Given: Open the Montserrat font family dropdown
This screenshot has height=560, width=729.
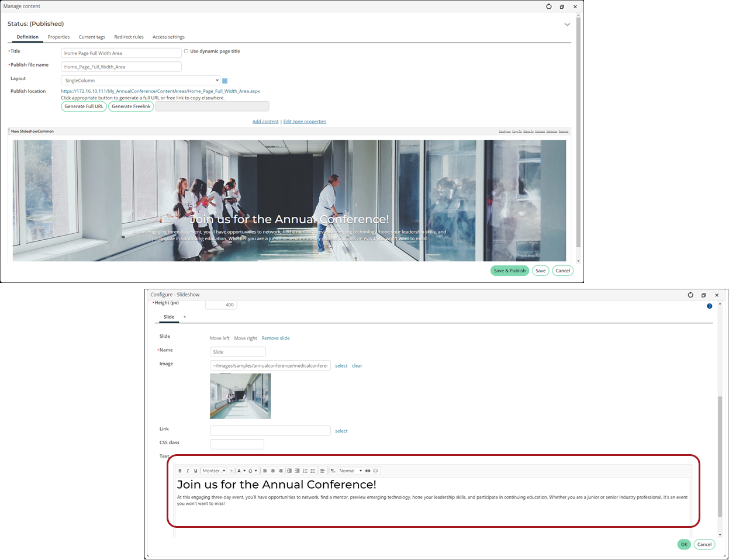Looking at the screenshot, I should pyautogui.click(x=214, y=471).
